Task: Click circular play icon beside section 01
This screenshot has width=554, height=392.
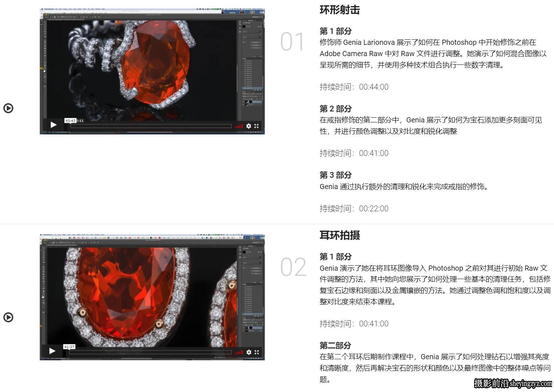Action: (x=8, y=108)
